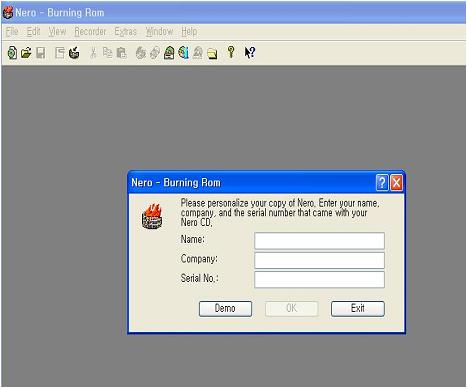
Task: Focus the Company input field
Action: (319, 260)
